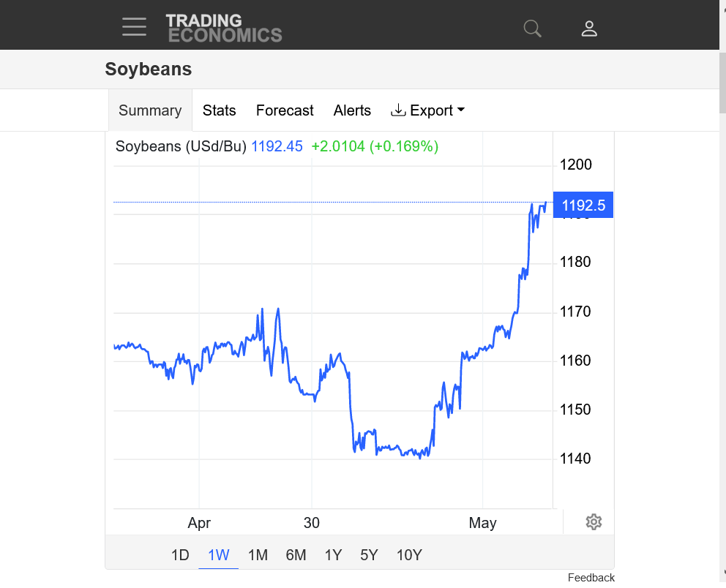The height and width of the screenshot is (588, 726).
Task: Set chart range to 6M
Action: 296,555
